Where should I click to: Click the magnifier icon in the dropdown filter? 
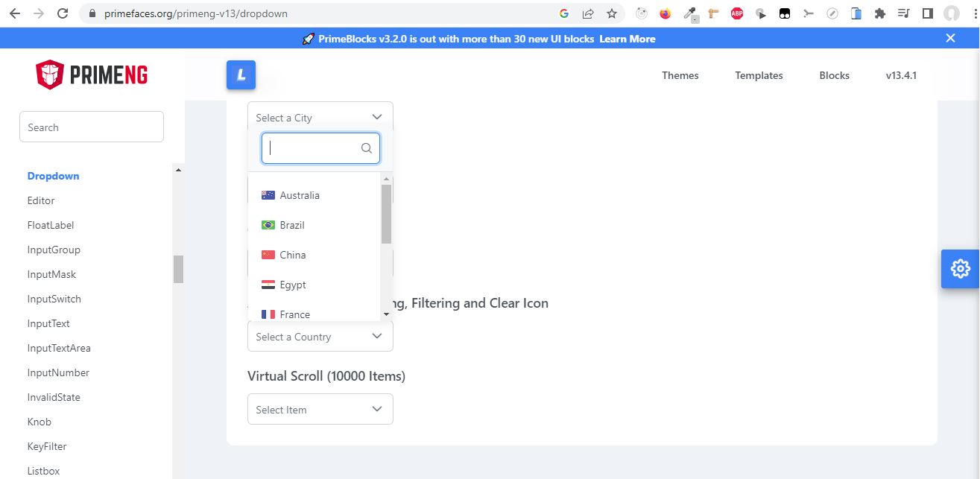[x=366, y=148]
